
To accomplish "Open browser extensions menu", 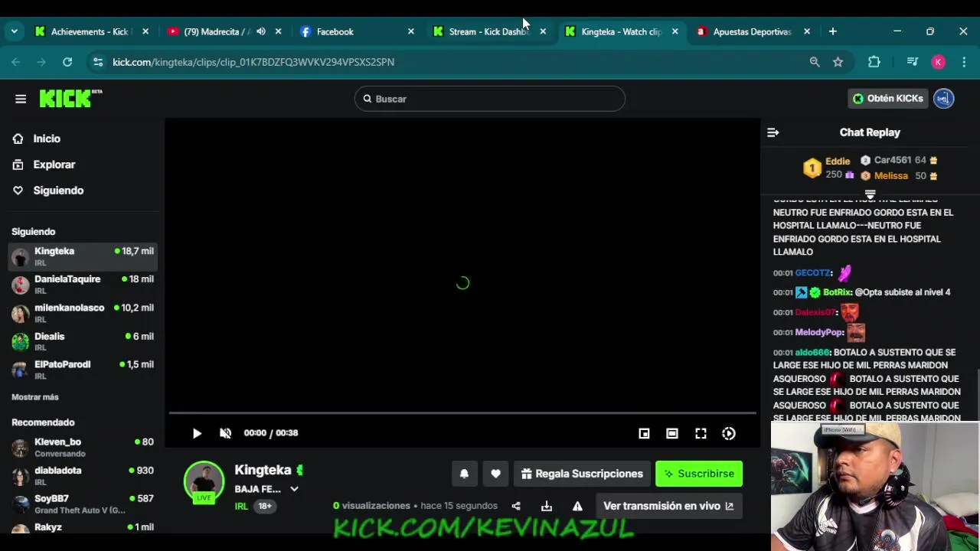I will coord(874,62).
